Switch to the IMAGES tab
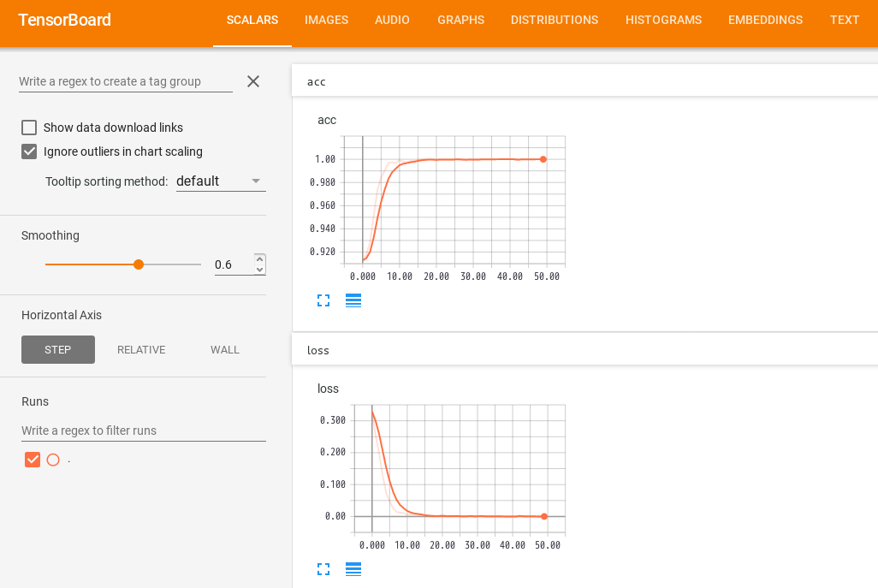Viewport: 878px width, 588px height. (326, 20)
